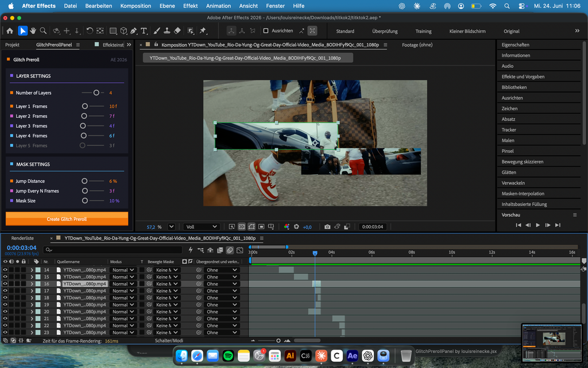Select the Pen tool
The image size is (588, 368).
click(133, 31)
